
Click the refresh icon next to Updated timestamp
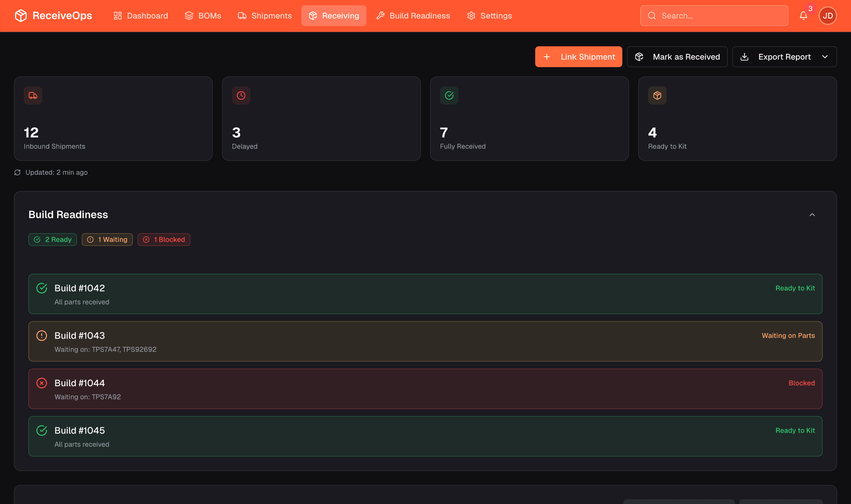(x=18, y=172)
